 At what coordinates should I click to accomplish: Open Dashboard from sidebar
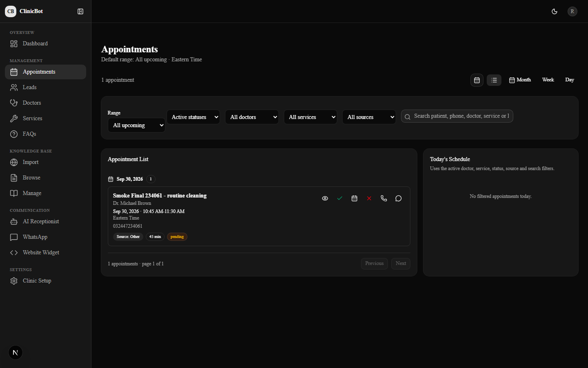click(x=45, y=44)
